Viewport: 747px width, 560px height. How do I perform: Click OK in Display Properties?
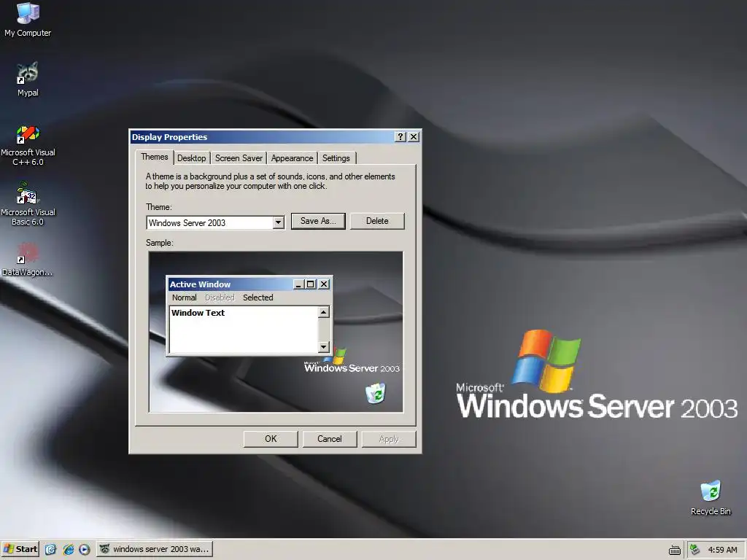[x=271, y=439]
